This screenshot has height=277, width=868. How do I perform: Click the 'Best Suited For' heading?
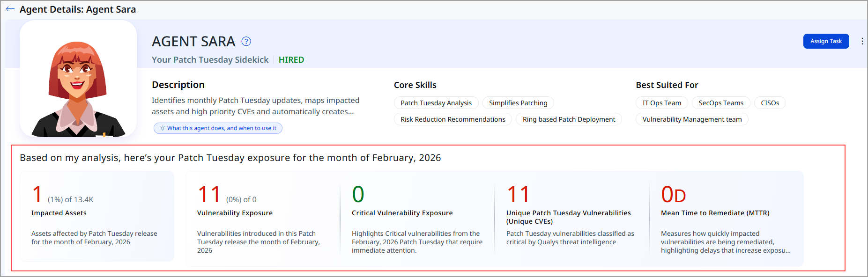(667, 85)
